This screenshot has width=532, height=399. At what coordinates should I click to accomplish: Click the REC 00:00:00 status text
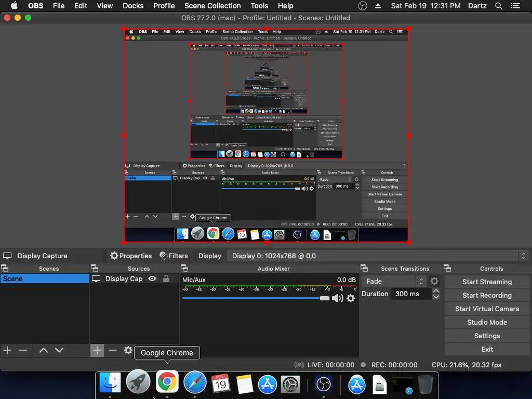point(394,365)
